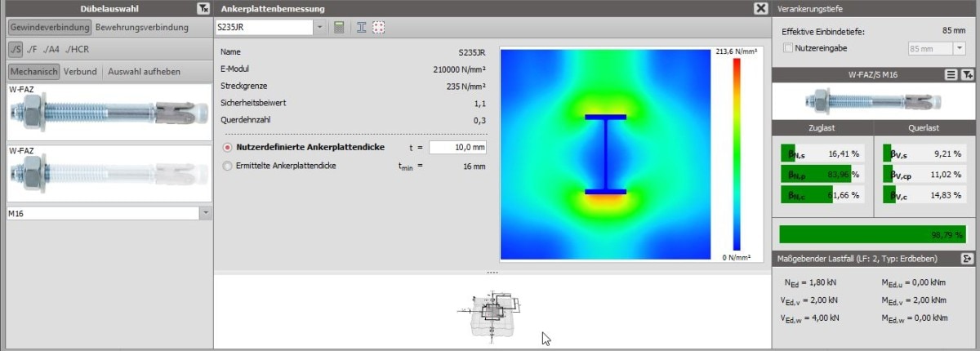Select the ./A4 material filter button
Screen dimensions: 980x351
[x=51, y=49]
